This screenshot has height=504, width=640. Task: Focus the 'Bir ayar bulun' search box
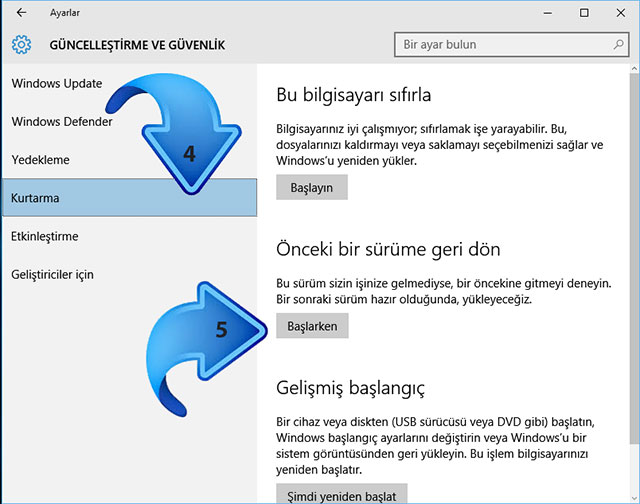click(x=511, y=44)
